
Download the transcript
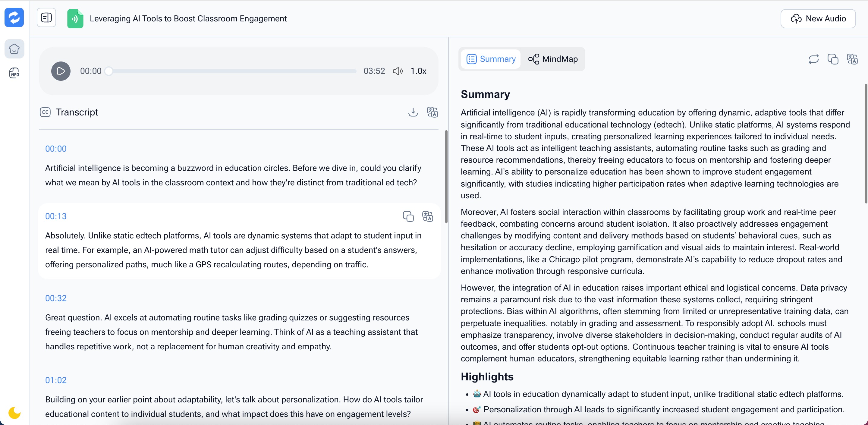[413, 112]
